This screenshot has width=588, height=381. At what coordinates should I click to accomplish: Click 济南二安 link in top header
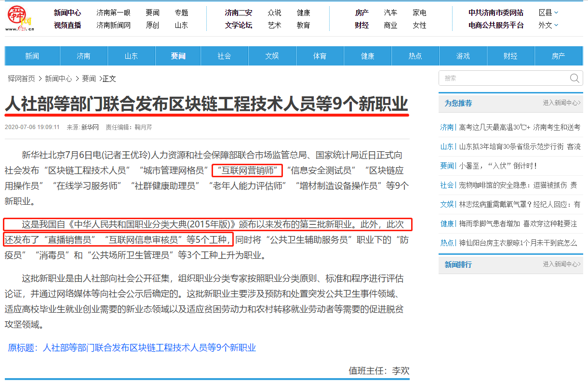(238, 13)
